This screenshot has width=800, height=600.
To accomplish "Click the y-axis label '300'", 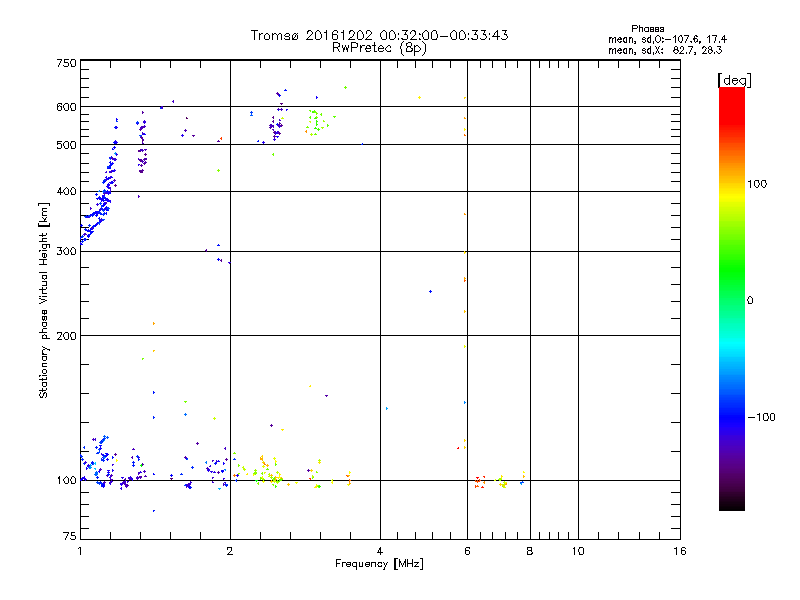I will point(66,252).
